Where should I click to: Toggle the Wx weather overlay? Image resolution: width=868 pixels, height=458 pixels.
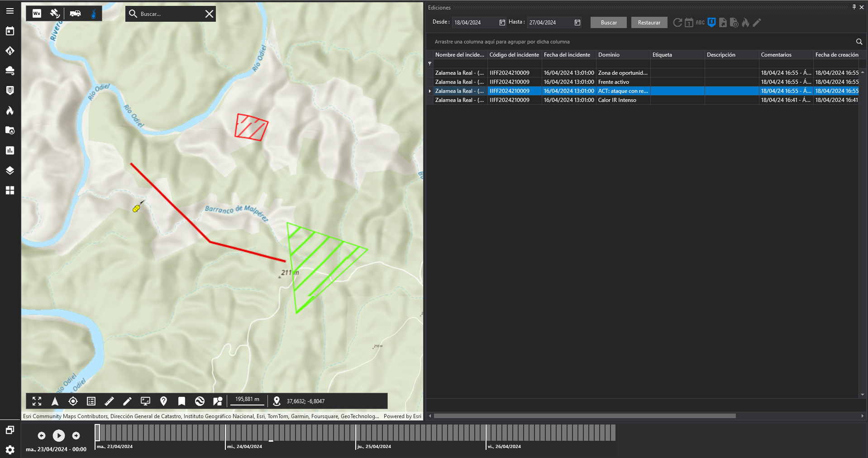click(x=37, y=14)
